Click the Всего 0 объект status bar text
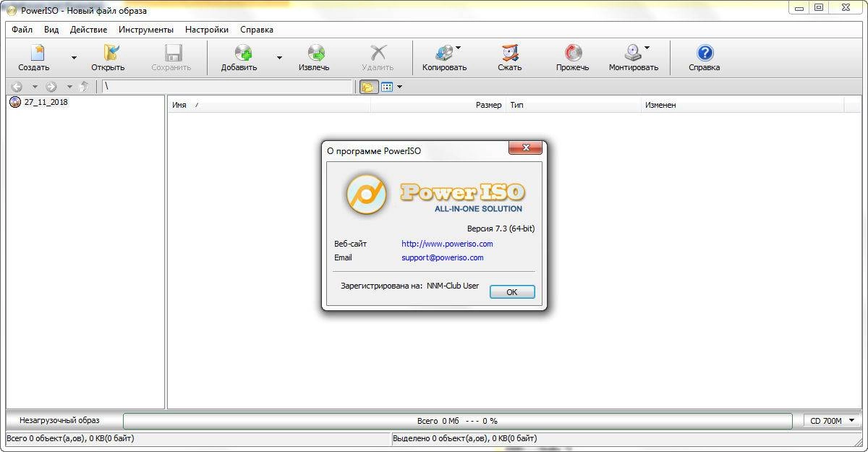This screenshot has height=452, width=868. pyautogui.click(x=70, y=438)
